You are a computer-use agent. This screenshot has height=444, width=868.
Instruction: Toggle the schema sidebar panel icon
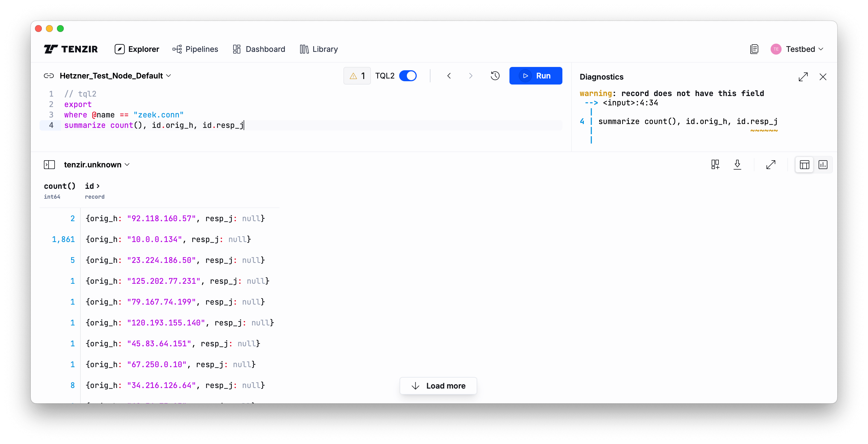49,165
